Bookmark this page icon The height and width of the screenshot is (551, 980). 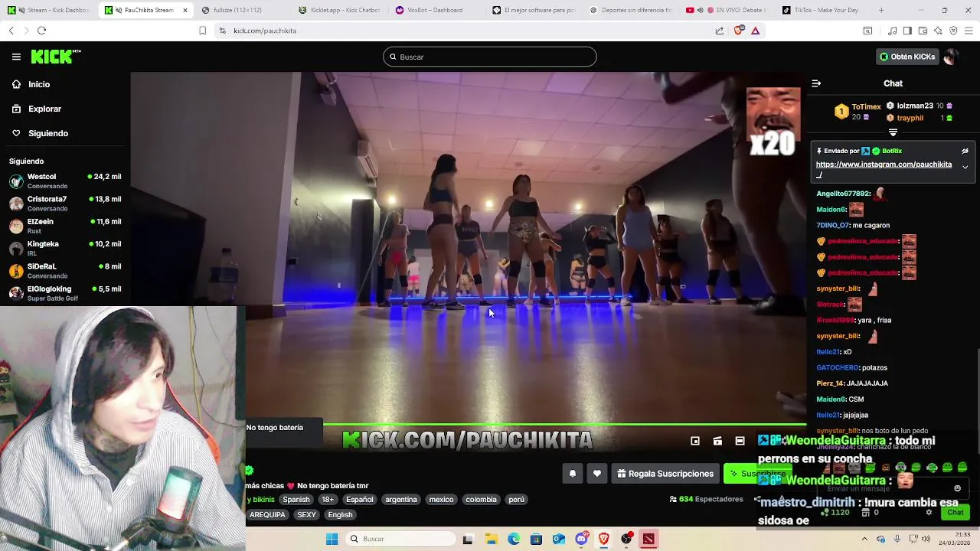click(202, 31)
